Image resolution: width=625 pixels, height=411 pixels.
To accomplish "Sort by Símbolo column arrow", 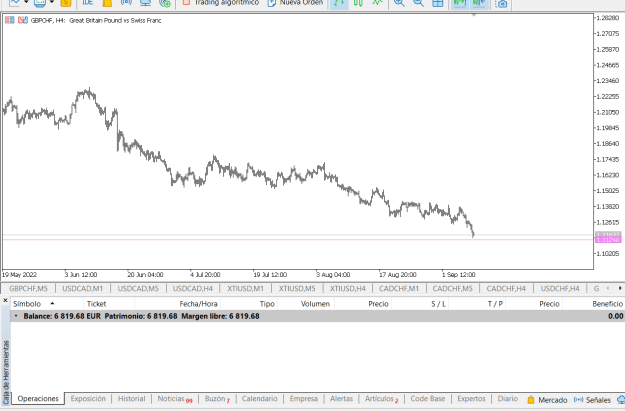I will click(52, 303).
